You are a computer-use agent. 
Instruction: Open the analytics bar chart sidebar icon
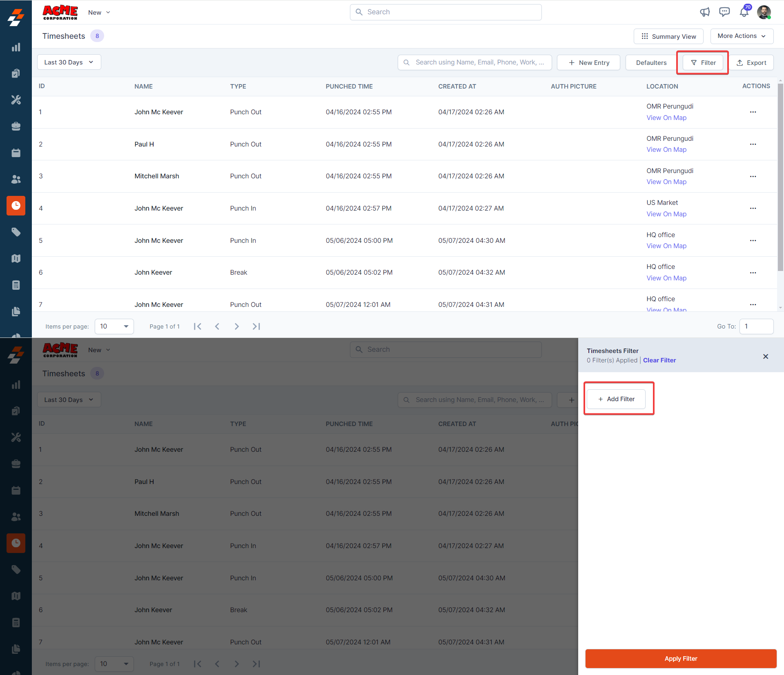click(x=16, y=47)
